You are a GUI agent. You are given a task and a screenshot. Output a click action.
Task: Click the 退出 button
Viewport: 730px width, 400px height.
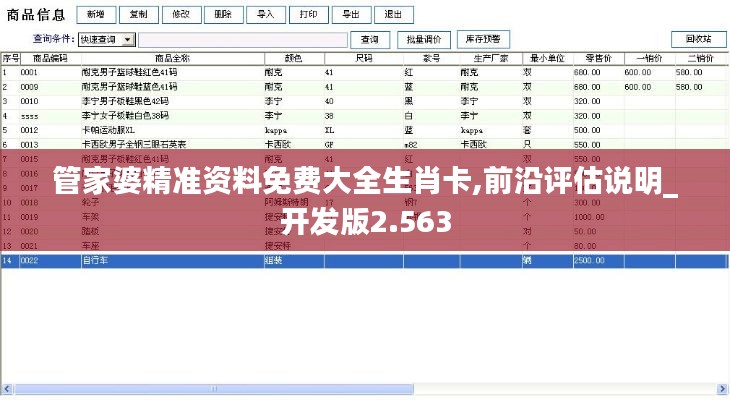pyautogui.click(x=393, y=15)
